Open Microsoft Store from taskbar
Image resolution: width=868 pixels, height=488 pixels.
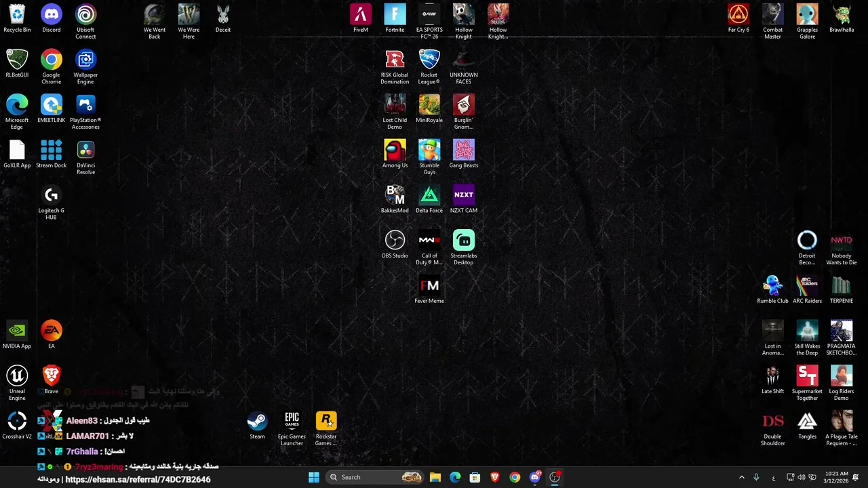pos(475,477)
